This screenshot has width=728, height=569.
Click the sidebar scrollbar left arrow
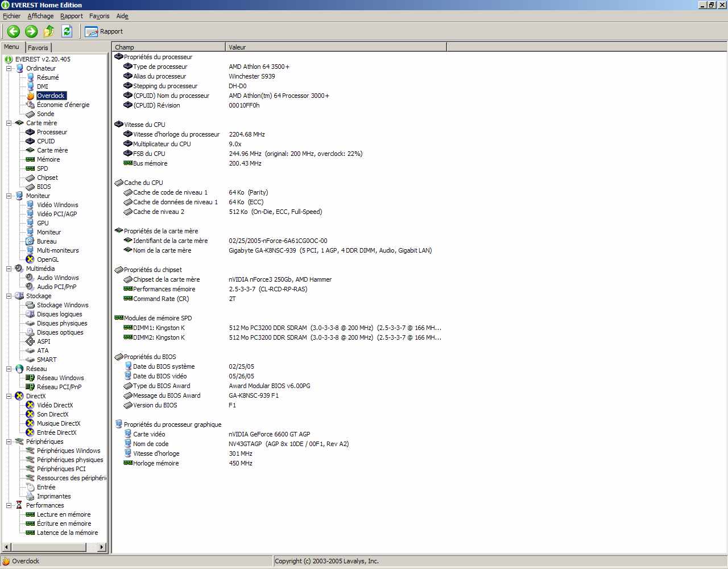click(6, 547)
